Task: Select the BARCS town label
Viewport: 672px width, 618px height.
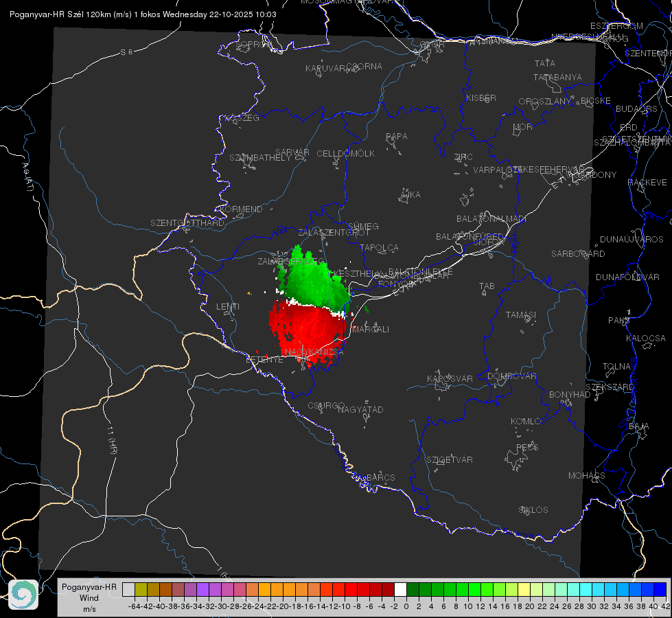Action: (x=380, y=477)
